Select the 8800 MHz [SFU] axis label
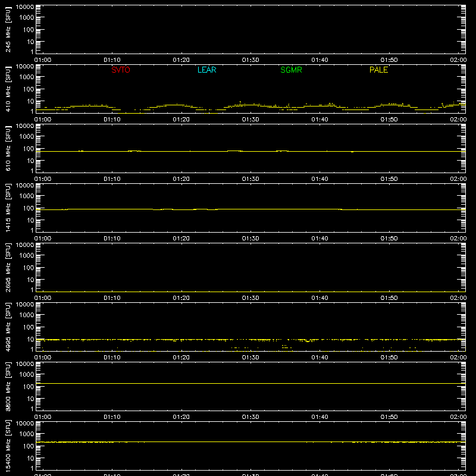The height and width of the screenshot is (476, 476). [8, 386]
